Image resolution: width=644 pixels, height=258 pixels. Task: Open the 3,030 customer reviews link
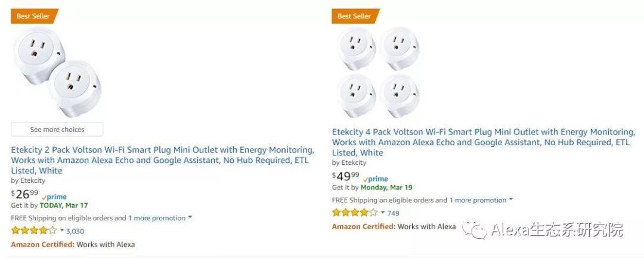coord(75,231)
